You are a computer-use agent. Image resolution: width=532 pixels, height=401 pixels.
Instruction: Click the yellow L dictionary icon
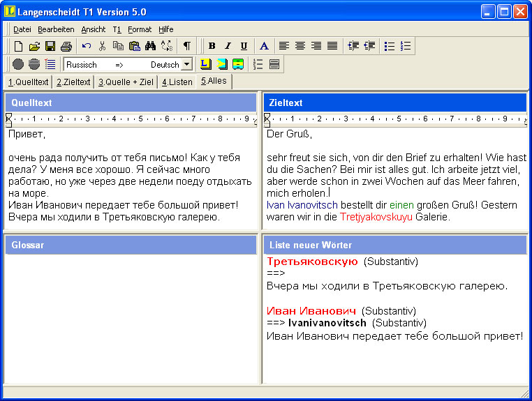coord(205,64)
